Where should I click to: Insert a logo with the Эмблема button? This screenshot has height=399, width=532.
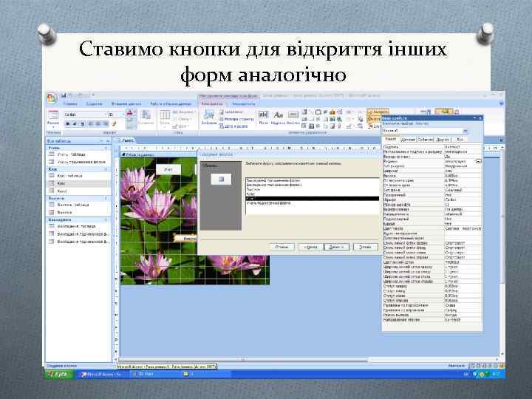click(x=208, y=117)
